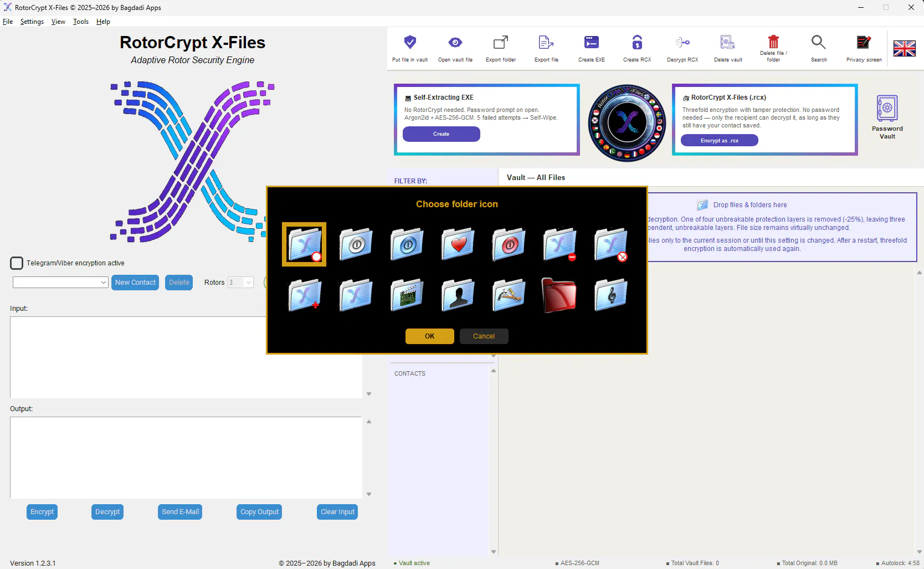Viewport: 924px width, 569px height.
Task: Click the Delete vault toolbar icon
Action: coord(728,43)
